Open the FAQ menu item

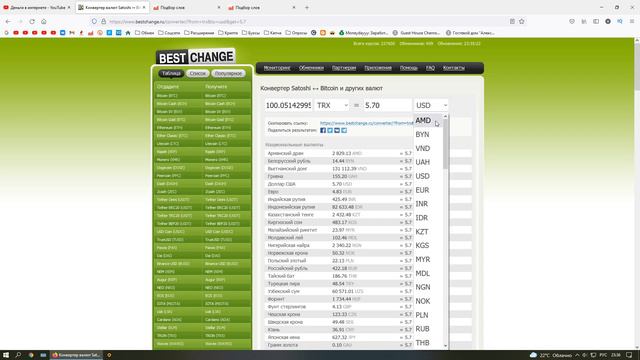430,68
